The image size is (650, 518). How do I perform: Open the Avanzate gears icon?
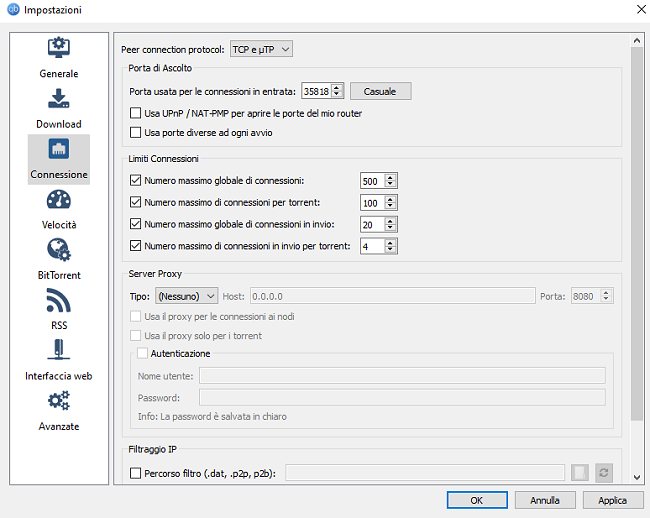point(58,400)
